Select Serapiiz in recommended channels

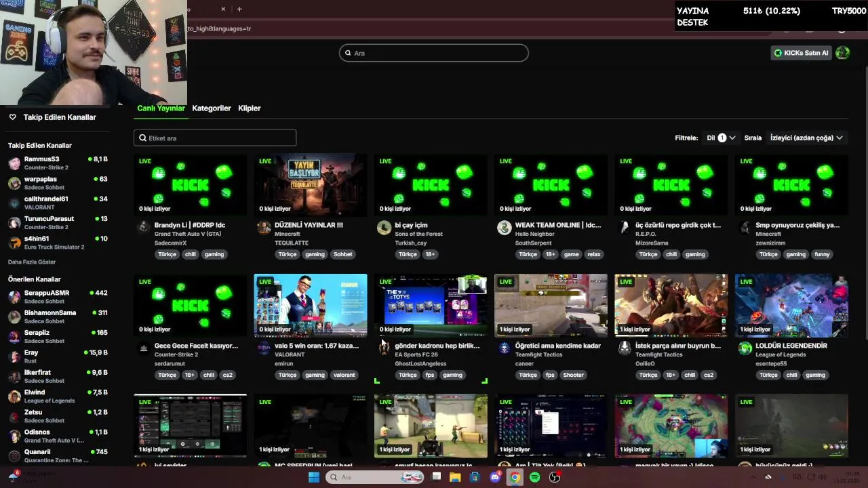click(58, 336)
